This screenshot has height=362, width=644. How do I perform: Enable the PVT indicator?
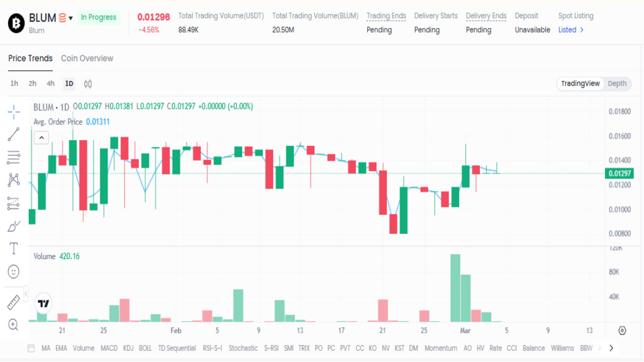[345, 348]
